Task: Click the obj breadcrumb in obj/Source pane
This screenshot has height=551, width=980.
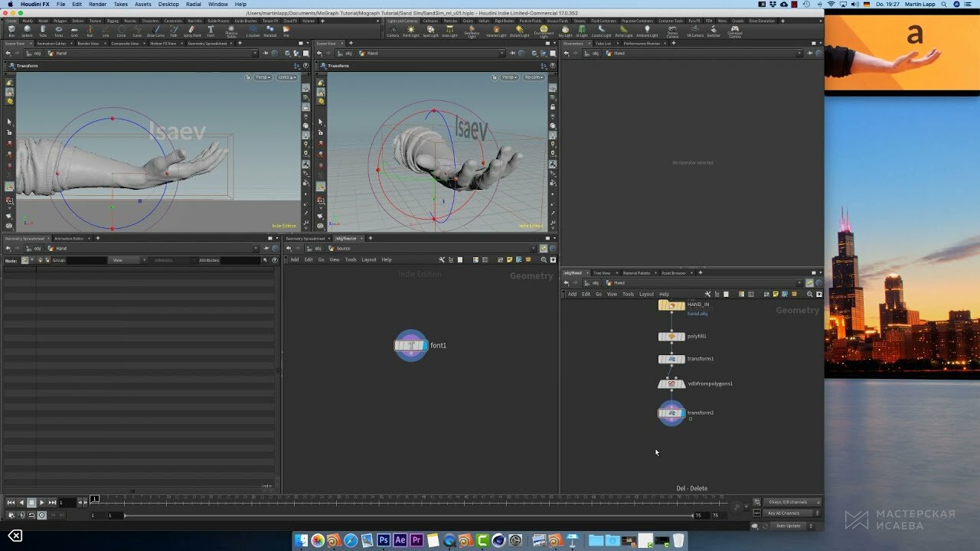Action: tap(314, 248)
